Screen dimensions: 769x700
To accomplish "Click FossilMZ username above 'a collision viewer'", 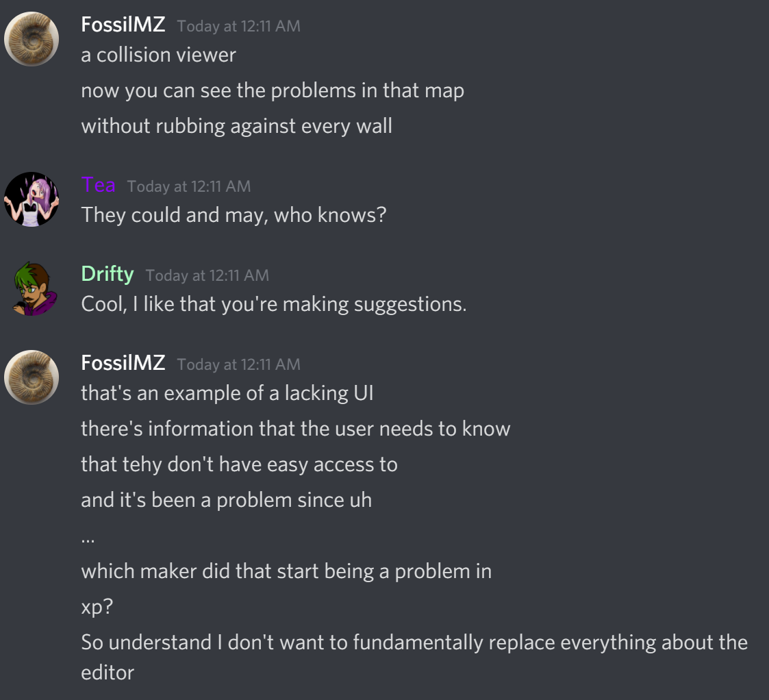I will [x=123, y=25].
